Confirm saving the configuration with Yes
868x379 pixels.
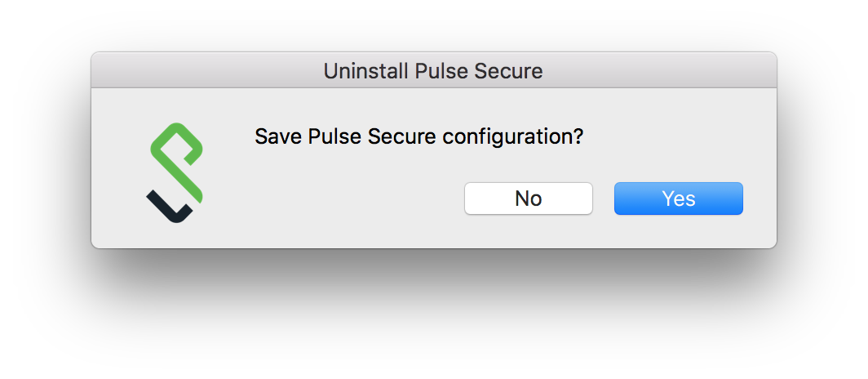point(678,198)
